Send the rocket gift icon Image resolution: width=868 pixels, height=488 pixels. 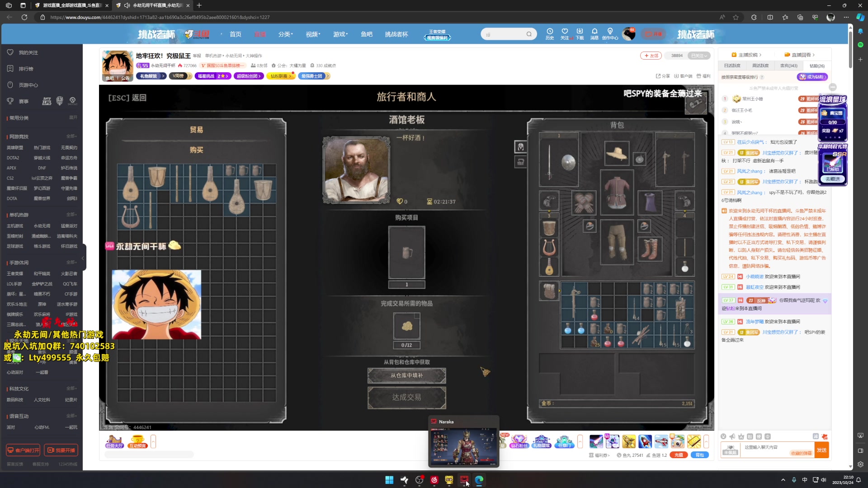click(645, 441)
